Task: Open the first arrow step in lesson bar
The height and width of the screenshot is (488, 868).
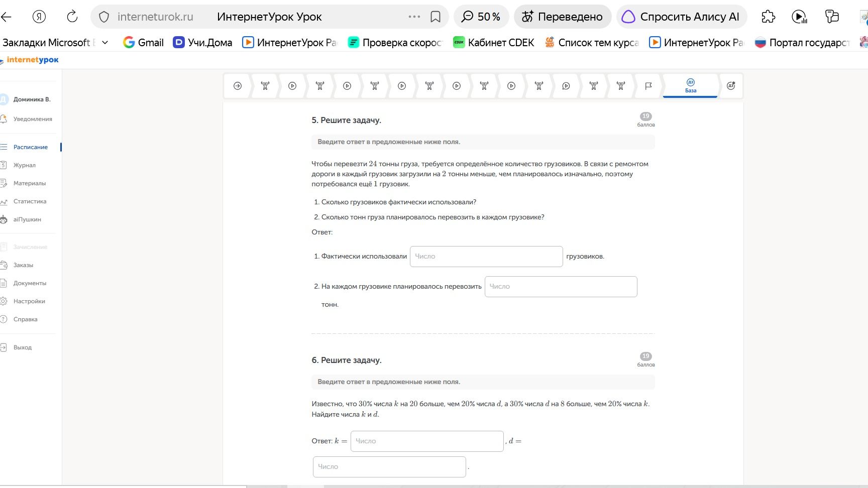Action: 238,86
